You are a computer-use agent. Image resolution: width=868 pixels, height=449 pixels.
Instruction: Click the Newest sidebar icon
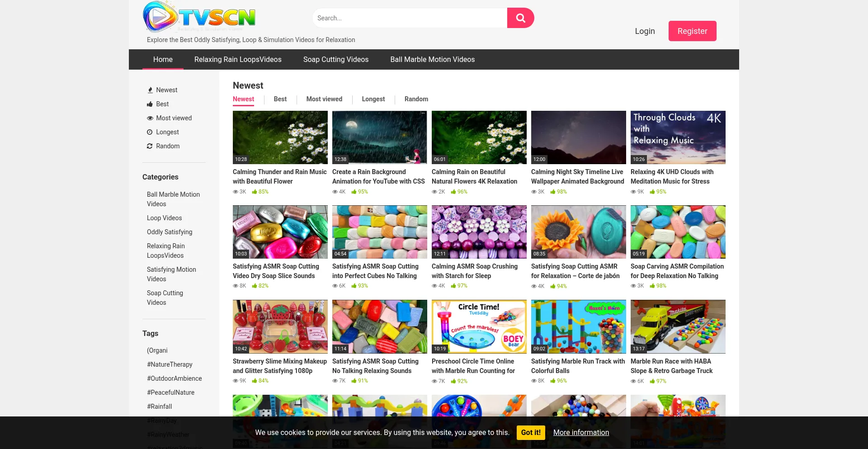pos(150,90)
